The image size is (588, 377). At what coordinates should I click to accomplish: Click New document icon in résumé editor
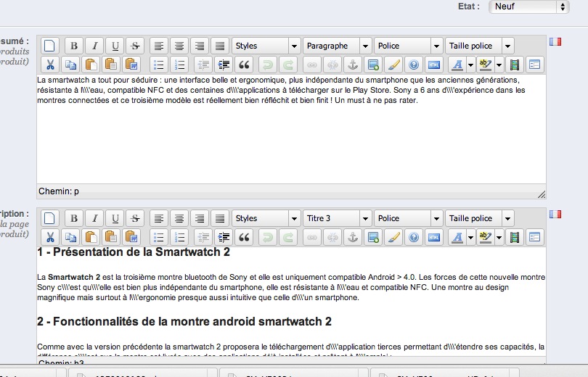click(49, 46)
